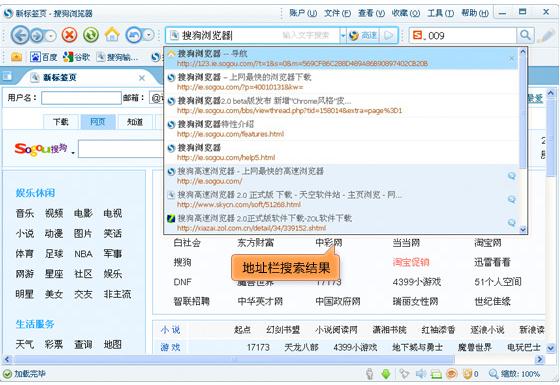560x385 pixels.
Task: Open the favorites folder icon in bookmarks bar
Action: pos(16,57)
